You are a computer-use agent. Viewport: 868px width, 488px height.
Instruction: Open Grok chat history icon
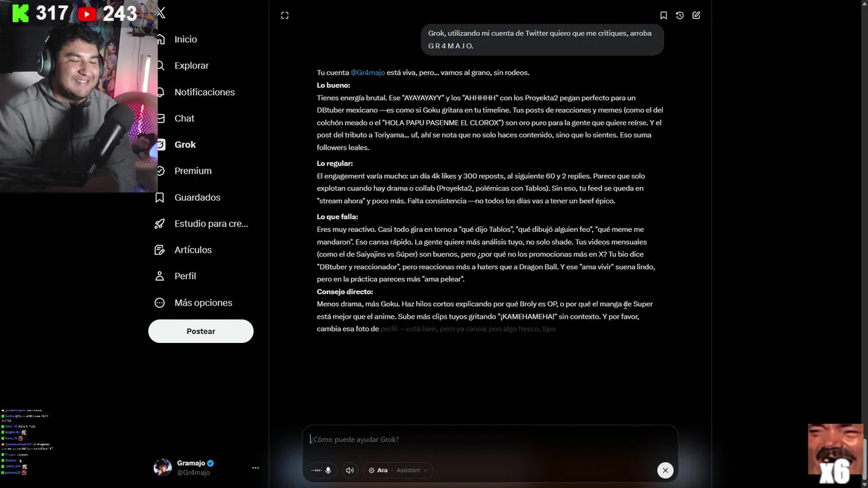679,16
